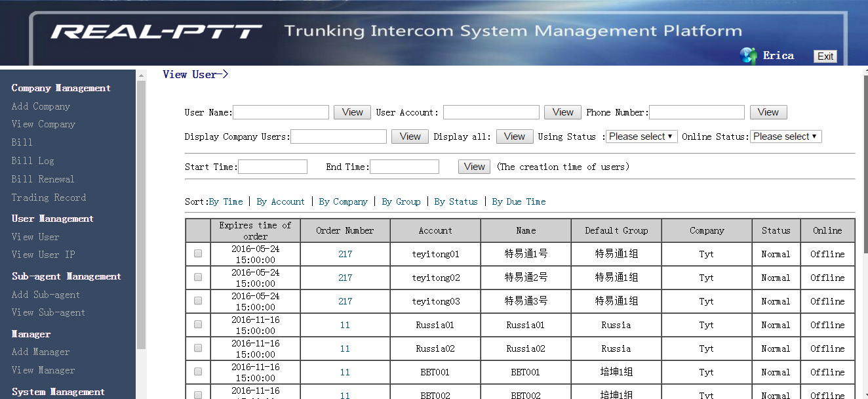This screenshot has width=868, height=399.
Task: Click View button next to User Name
Action: (352, 112)
